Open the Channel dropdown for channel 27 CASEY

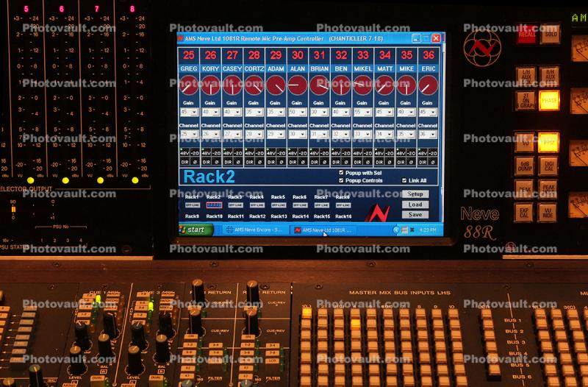(238, 135)
